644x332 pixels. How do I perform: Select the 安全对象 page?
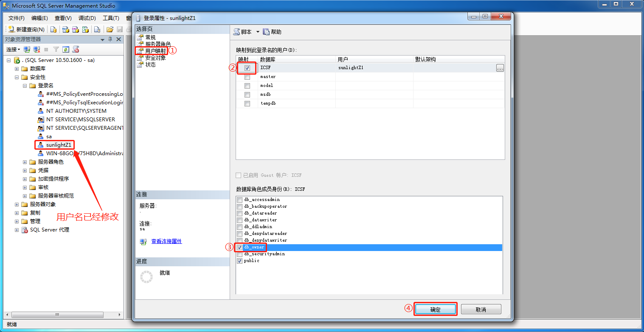pyautogui.click(x=155, y=58)
